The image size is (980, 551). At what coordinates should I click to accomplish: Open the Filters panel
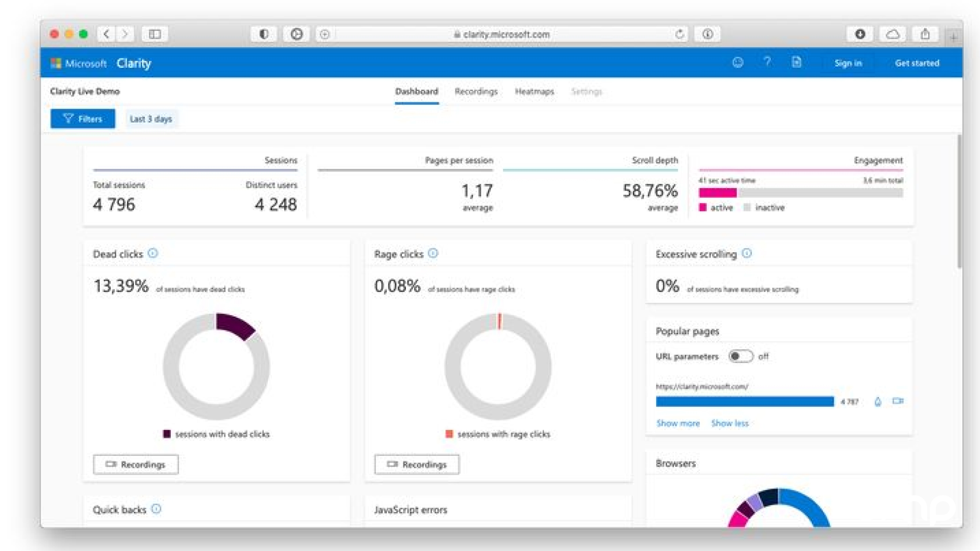pos(83,119)
